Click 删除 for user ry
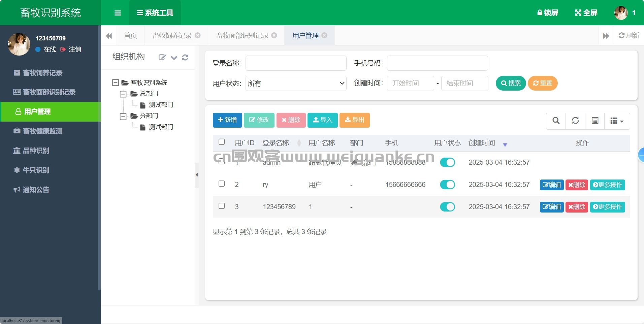The width and height of the screenshot is (644, 324). [577, 185]
